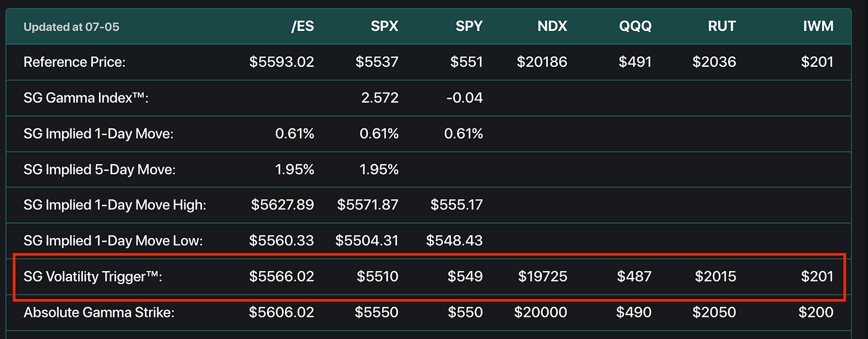Click the SG Gamma Index row label
Image resolution: width=868 pixels, height=339 pixels.
[x=85, y=98]
